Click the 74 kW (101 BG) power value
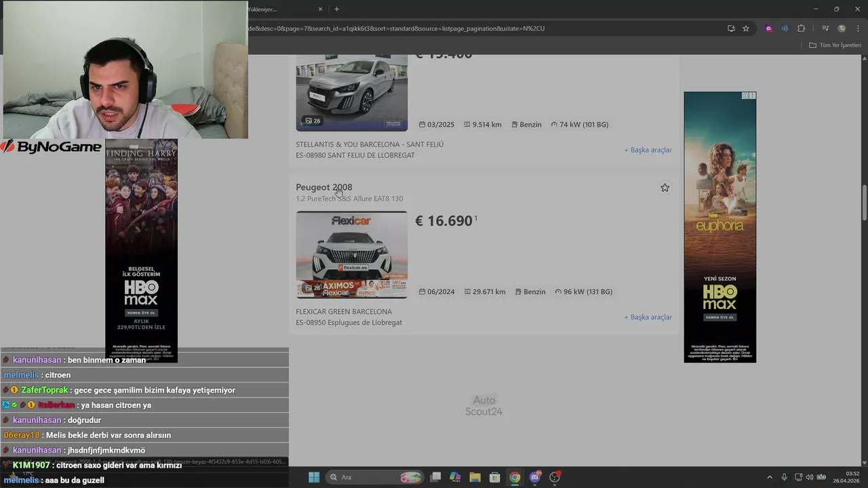The image size is (868, 488). 580,125
